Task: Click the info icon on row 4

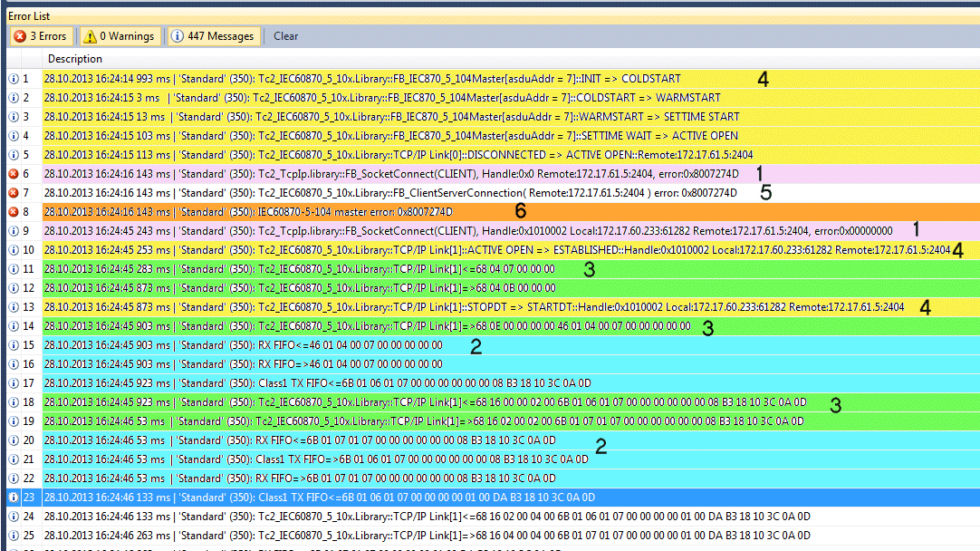Action: (x=13, y=136)
